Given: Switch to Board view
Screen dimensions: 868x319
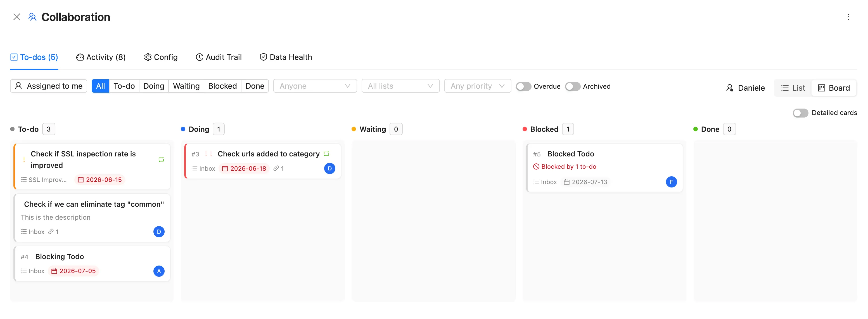Looking at the screenshot, I should click(x=834, y=88).
